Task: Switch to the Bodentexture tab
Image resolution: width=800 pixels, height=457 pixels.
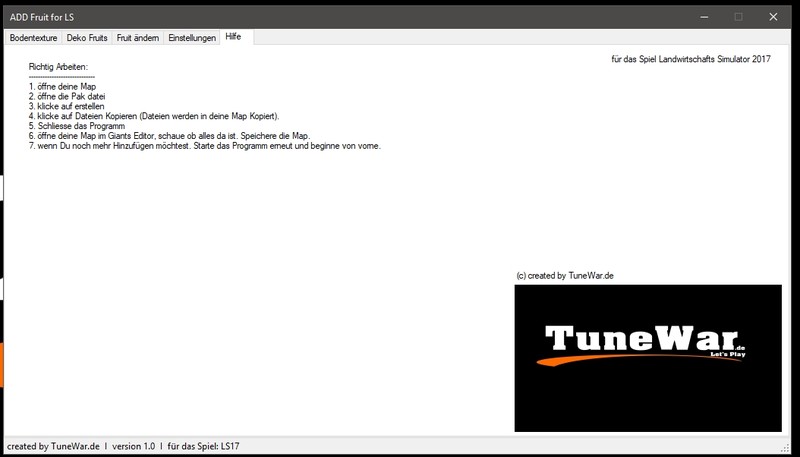Action: click(x=33, y=37)
